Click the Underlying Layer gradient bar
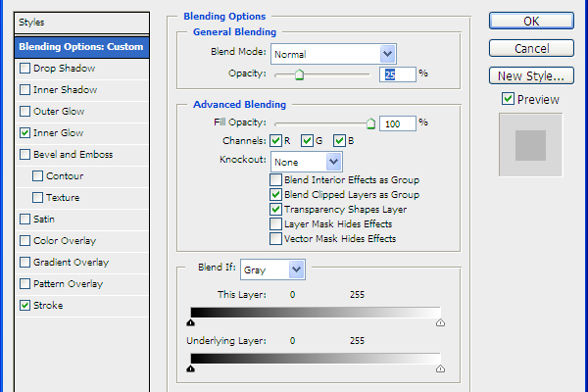Image resolution: width=588 pixels, height=392 pixels. click(x=316, y=359)
